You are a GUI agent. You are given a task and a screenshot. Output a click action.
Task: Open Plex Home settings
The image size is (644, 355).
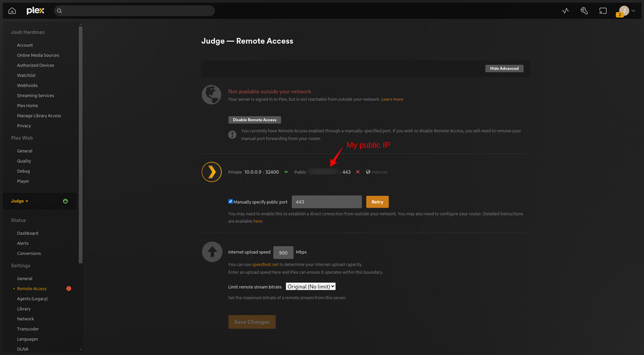click(x=27, y=105)
